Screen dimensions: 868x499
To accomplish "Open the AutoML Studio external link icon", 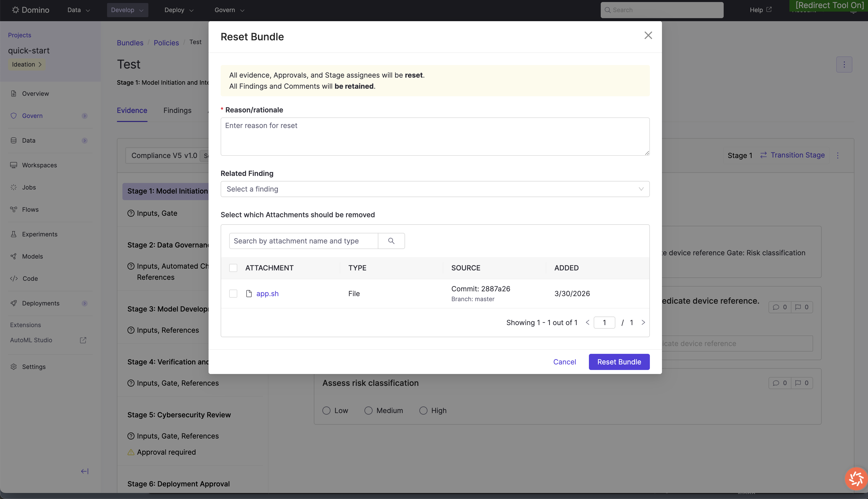I will coord(83,340).
